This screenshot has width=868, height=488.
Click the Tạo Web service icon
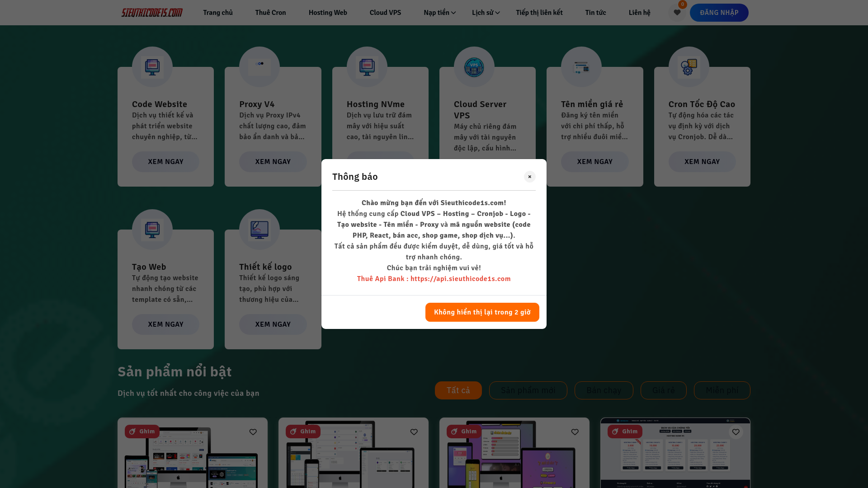tap(152, 230)
